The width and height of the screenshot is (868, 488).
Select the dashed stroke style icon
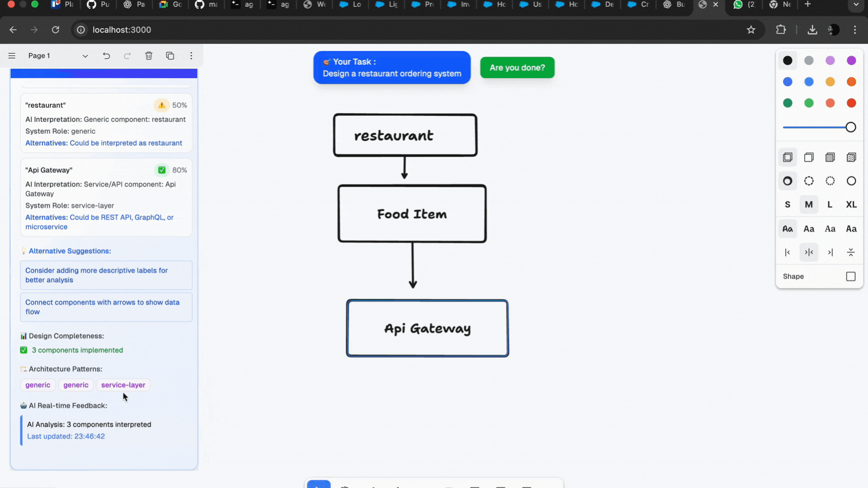click(809, 181)
